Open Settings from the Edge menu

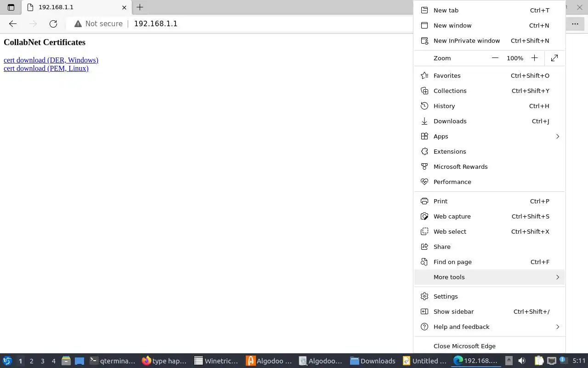(x=489, y=296)
